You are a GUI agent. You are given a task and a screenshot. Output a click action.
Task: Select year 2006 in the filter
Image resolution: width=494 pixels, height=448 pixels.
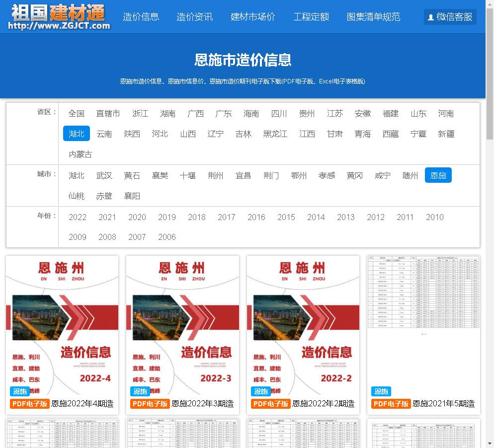coord(167,237)
